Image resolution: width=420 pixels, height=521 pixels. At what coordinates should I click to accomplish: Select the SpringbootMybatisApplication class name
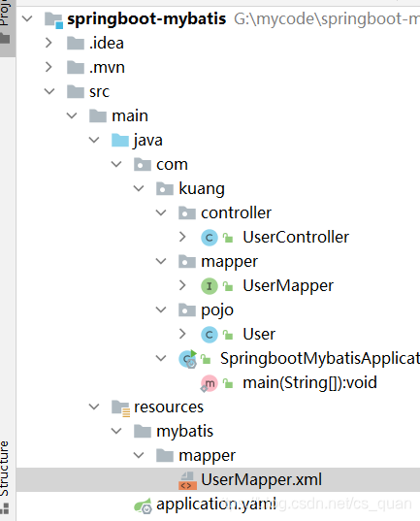coord(320,359)
